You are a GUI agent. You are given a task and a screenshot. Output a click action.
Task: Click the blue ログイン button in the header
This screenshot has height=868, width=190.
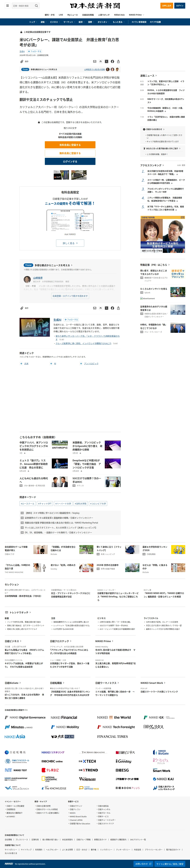180,6
